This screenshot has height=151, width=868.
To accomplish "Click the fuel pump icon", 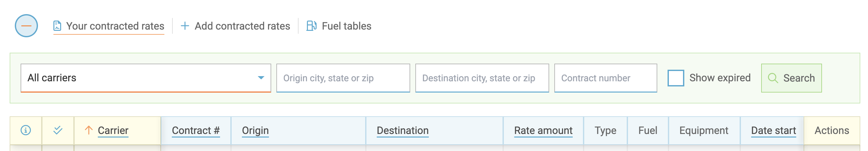I will 311,26.
